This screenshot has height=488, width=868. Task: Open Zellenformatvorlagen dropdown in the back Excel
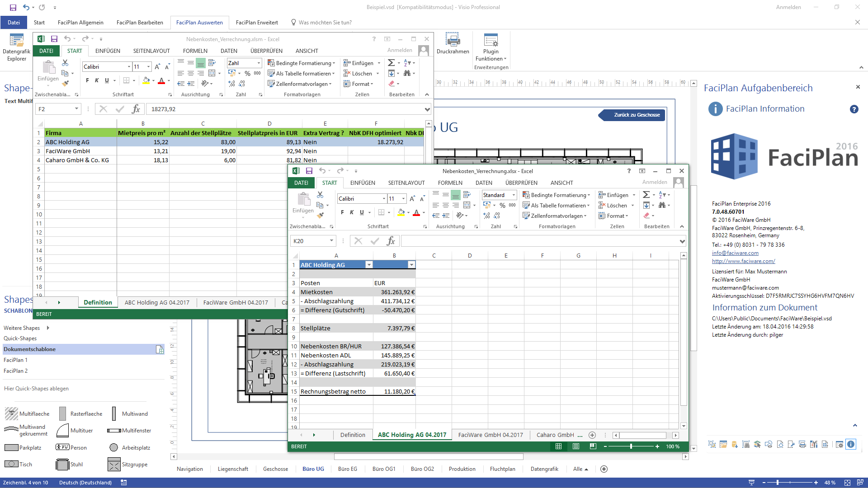pyautogui.click(x=300, y=84)
